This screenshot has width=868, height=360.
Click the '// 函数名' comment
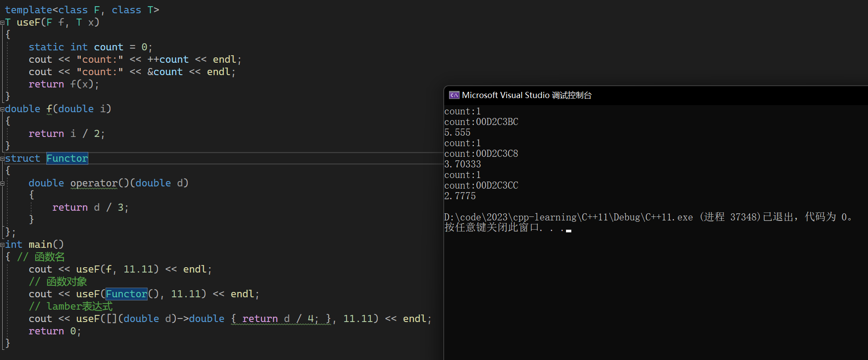click(41, 257)
